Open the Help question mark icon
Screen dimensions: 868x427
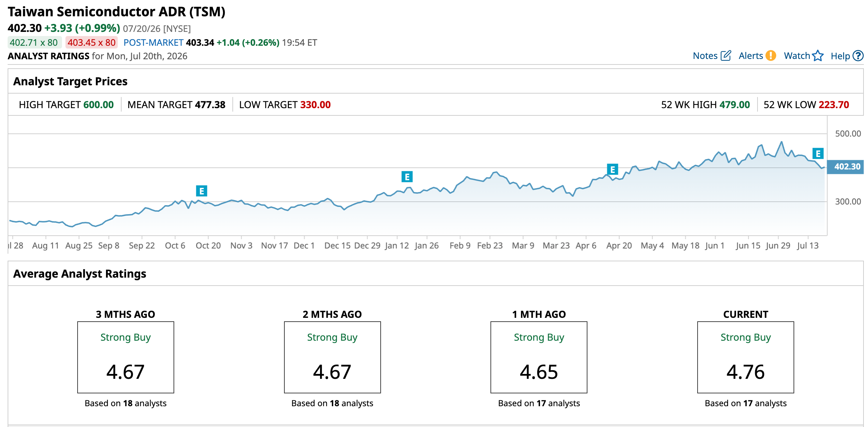tap(858, 56)
